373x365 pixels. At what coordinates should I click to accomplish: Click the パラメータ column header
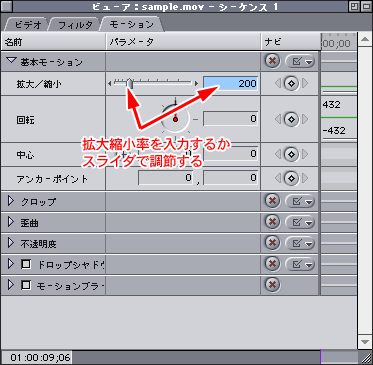click(183, 42)
